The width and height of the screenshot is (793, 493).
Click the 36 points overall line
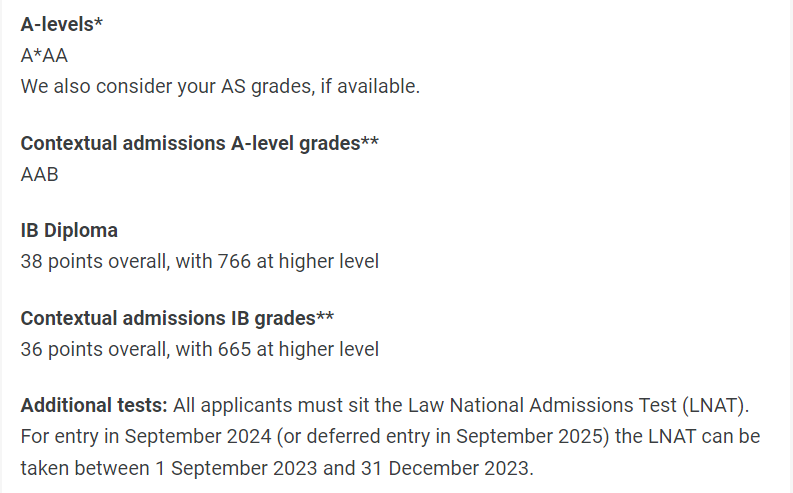pyautogui.click(x=199, y=349)
